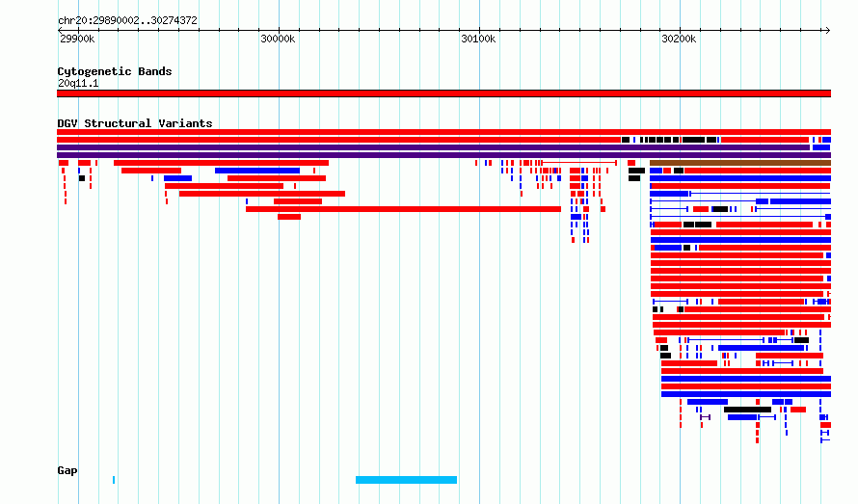The width and height of the screenshot is (858, 504).
Task: Click the chr20:29890002..30274372 region label
Action: 127,20
